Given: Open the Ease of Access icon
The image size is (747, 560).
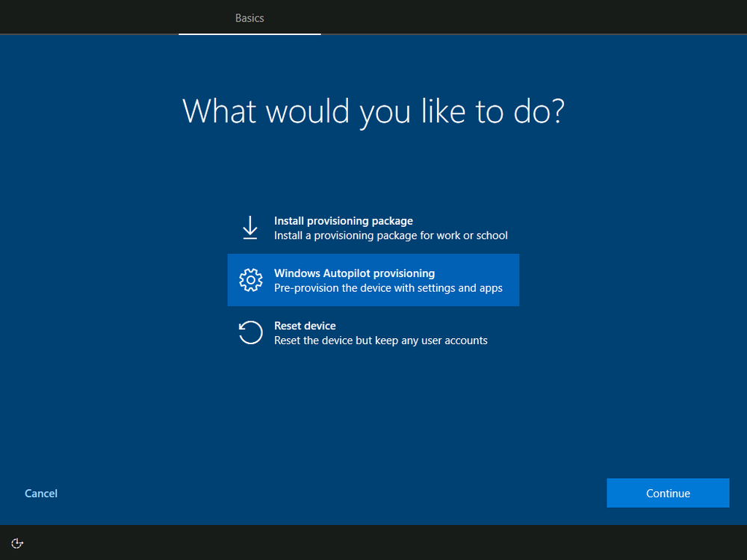Looking at the screenshot, I should tap(17, 543).
